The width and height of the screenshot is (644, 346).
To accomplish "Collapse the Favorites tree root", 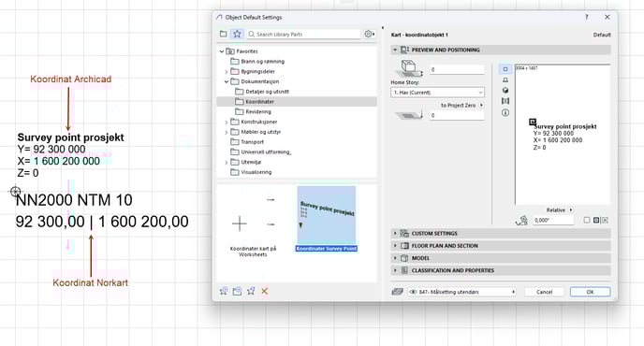I will pos(222,51).
